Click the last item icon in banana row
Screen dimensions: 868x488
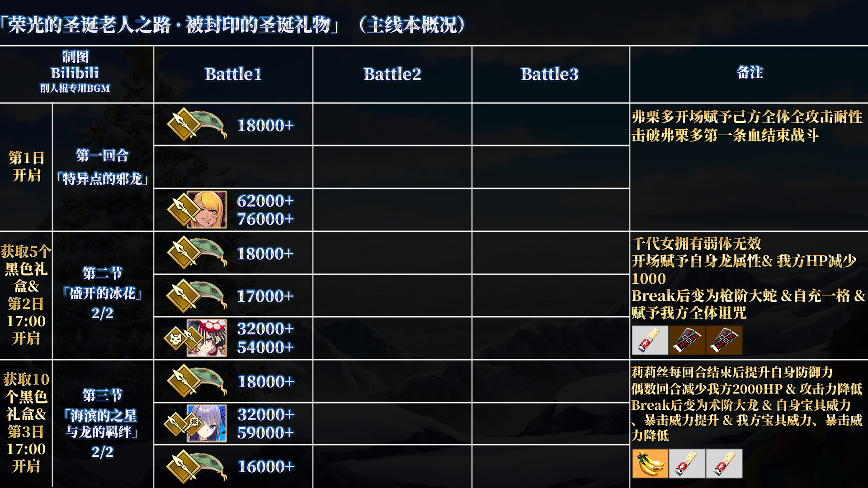coord(724,464)
